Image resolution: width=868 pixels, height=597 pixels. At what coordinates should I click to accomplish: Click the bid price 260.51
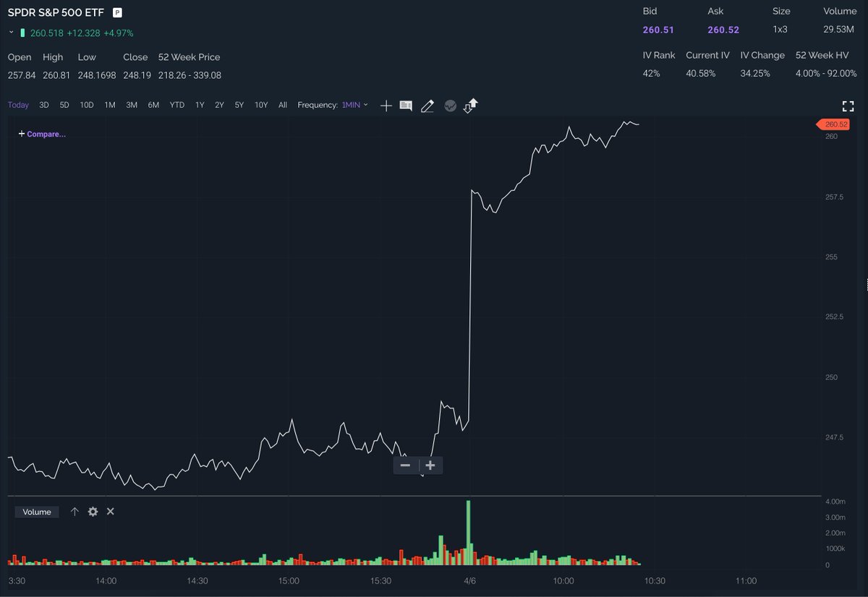pos(658,30)
